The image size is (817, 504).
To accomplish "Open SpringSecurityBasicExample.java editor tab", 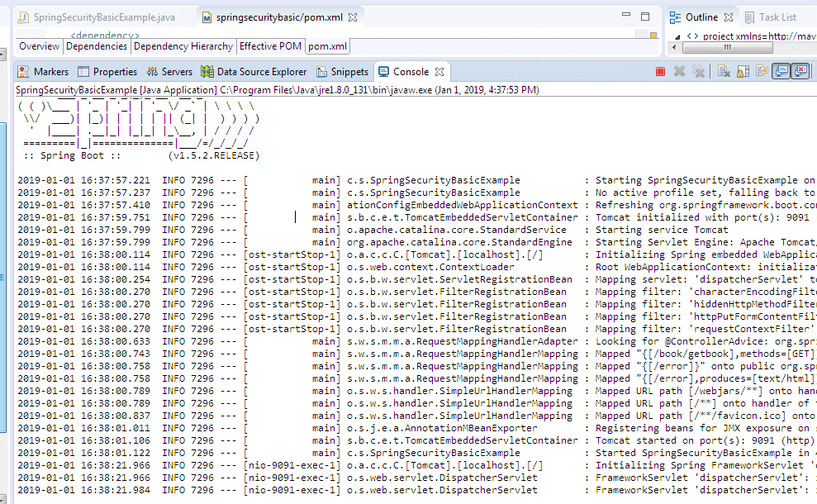I will click(97, 17).
